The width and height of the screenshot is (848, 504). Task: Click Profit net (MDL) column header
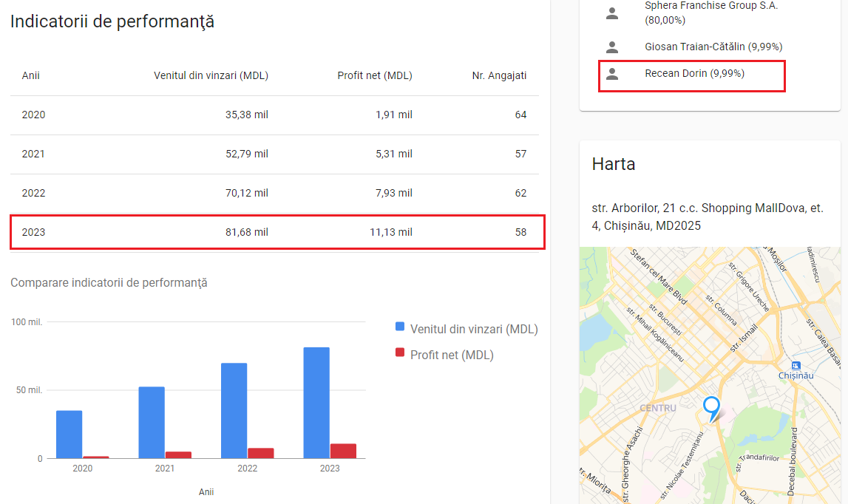tap(375, 75)
